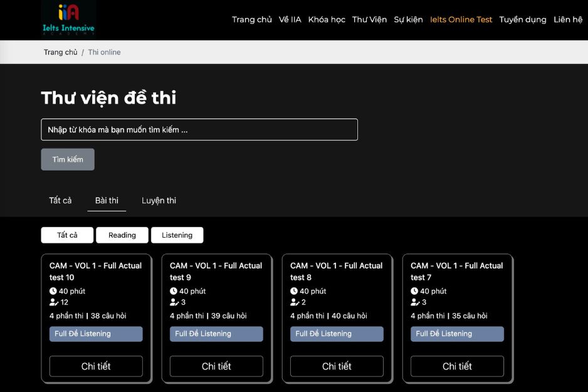Open the Khóa học menu
Screen dimensions: 588x392
tap(327, 19)
